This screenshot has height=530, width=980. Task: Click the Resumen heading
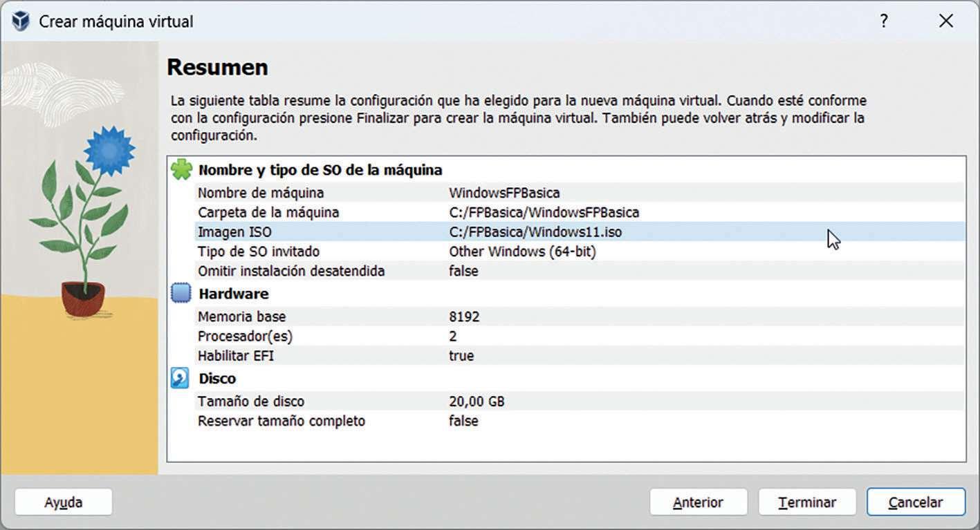coord(217,68)
